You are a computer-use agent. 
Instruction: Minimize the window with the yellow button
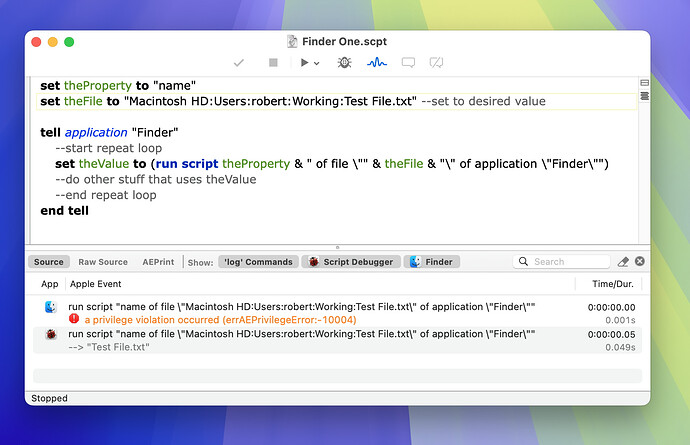pyautogui.click(x=53, y=42)
